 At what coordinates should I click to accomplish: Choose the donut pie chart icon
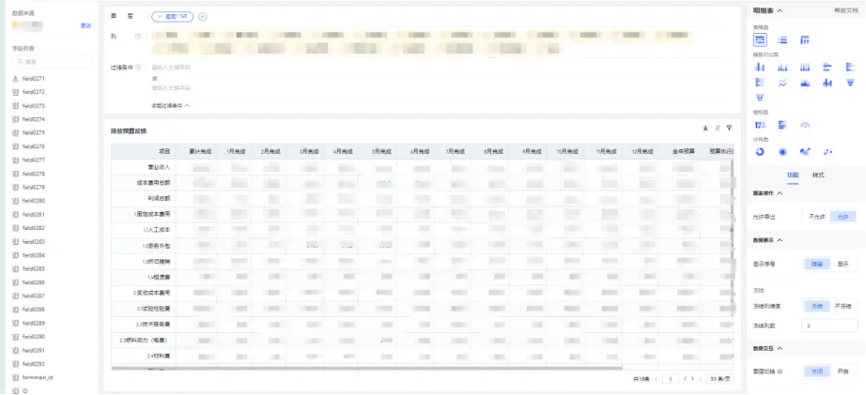(x=760, y=151)
